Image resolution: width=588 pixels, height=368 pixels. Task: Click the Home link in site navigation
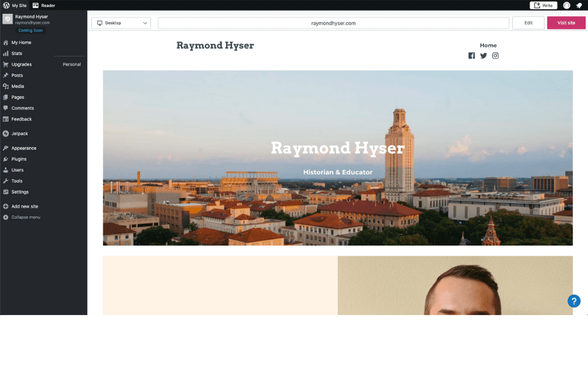(x=488, y=45)
